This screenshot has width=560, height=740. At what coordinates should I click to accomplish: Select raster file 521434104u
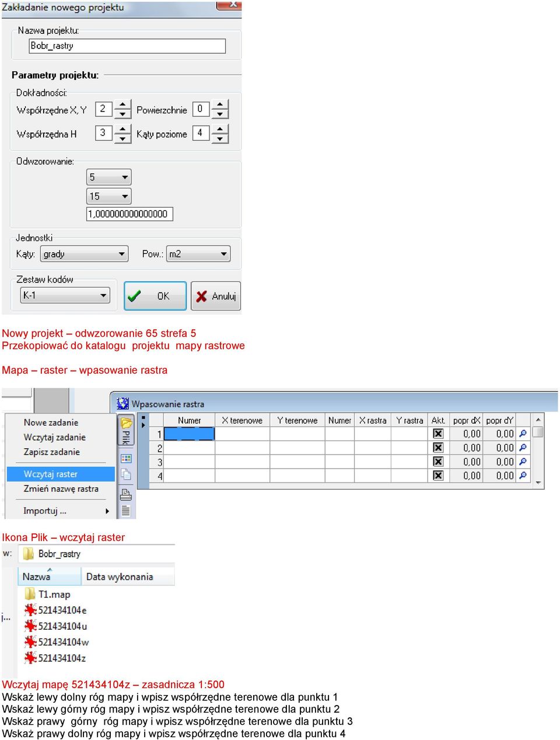pyautogui.click(x=56, y=626)
